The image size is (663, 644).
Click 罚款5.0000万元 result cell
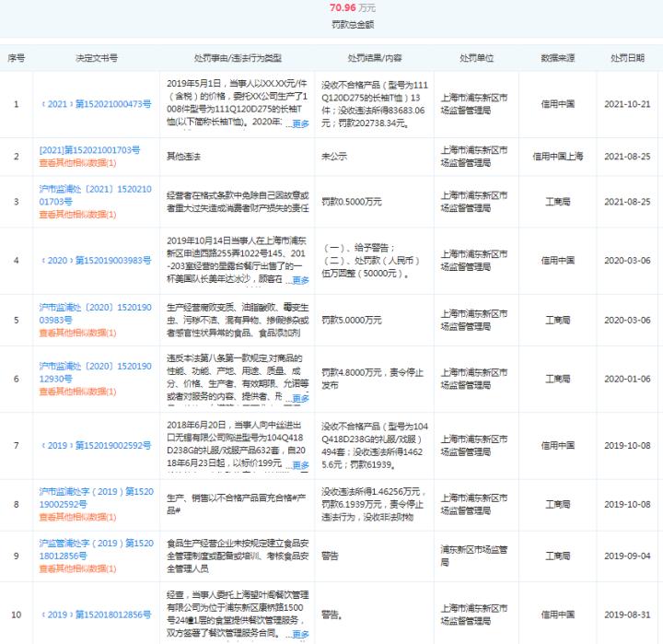click(x=352, y=321)
